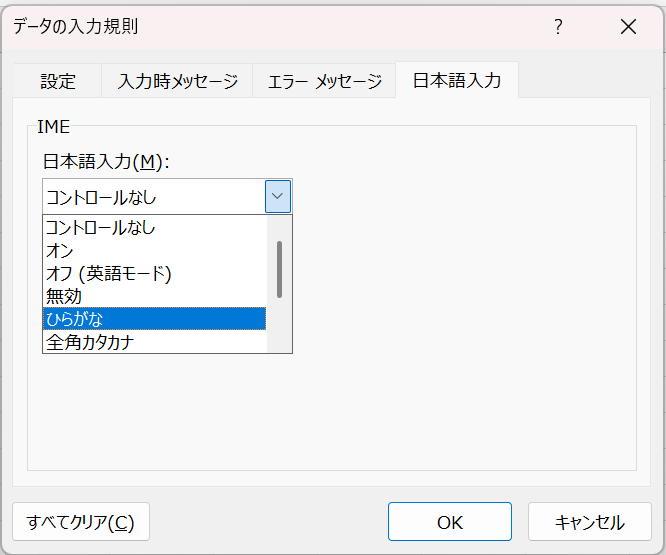This screenshot has height=555, width=666.
Task: Confirm with the OK button
Action: pyautogui.click(x=449, y=521)
